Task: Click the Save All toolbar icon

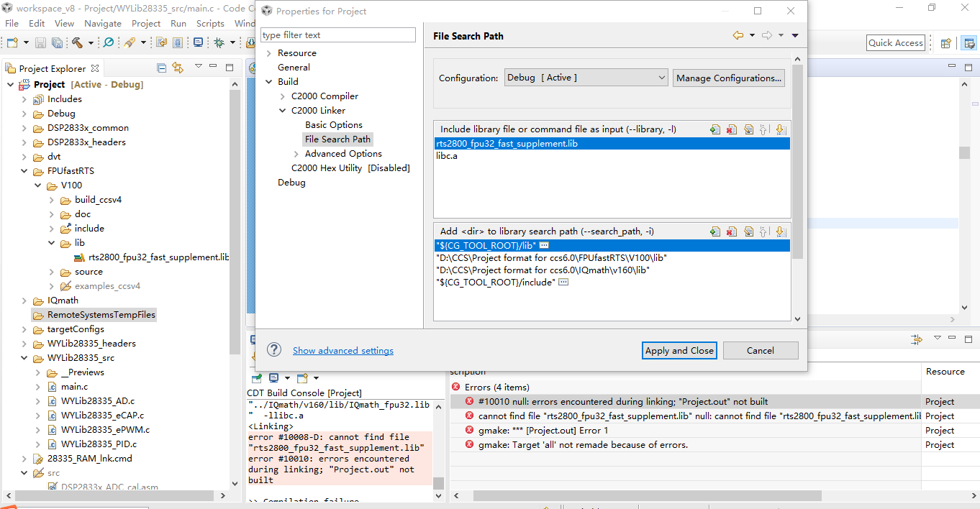Action: (57, 43)
